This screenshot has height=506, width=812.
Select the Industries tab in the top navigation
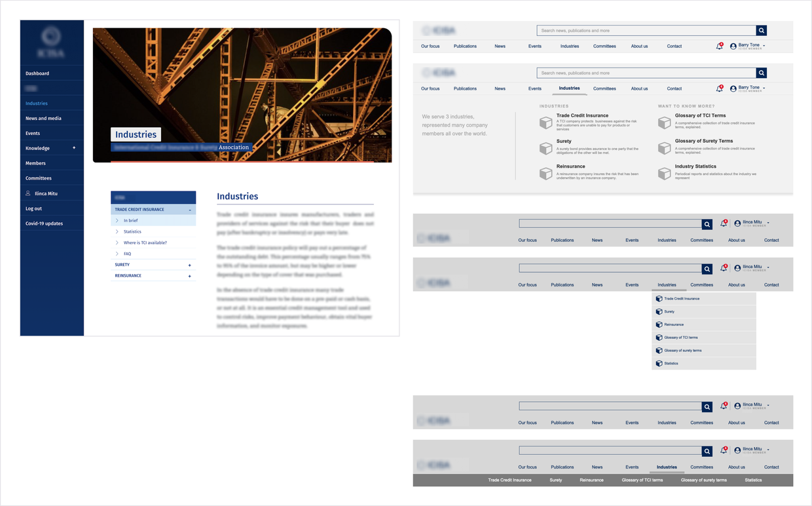point(570,88)
